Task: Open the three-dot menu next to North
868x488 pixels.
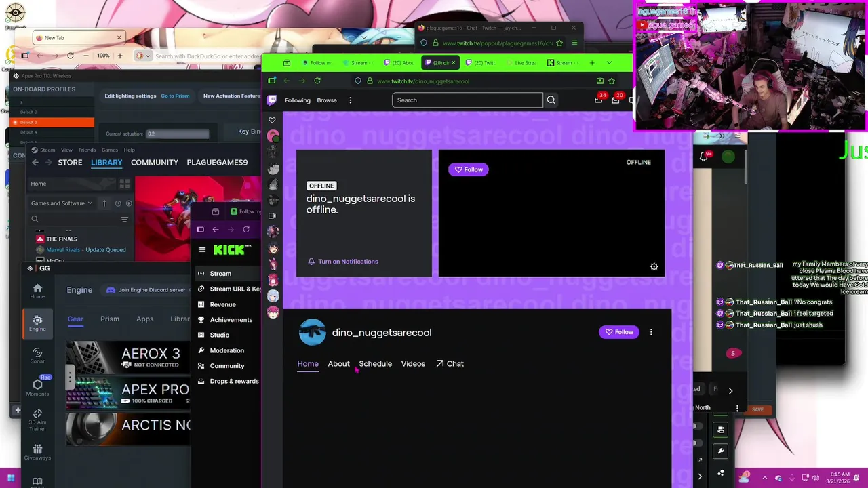Action: pos(737,408)
